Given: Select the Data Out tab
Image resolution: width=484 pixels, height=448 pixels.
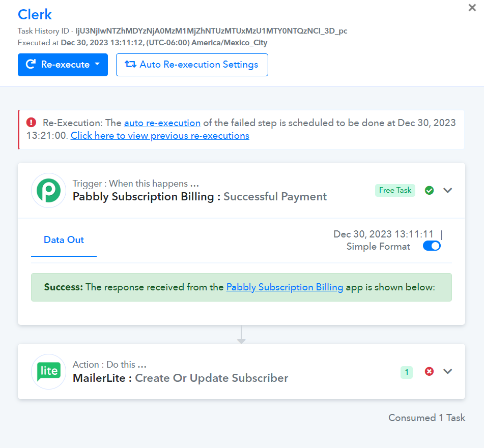Looking at the screenshot, I should click(x=64, y=240).
